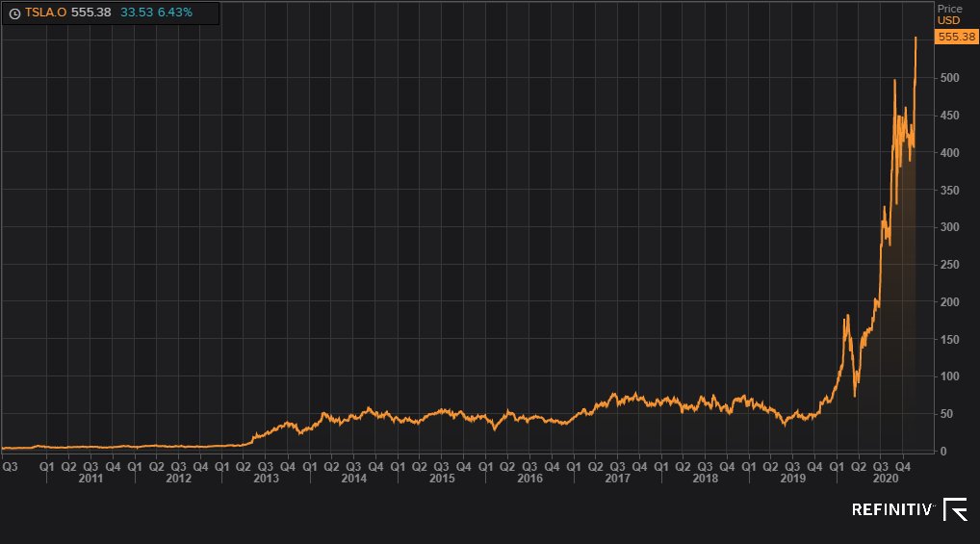The width and height of the screenshot is (980, 544).
Task: Click the clock icon beside TSLA.O
Action: [14, 13]
